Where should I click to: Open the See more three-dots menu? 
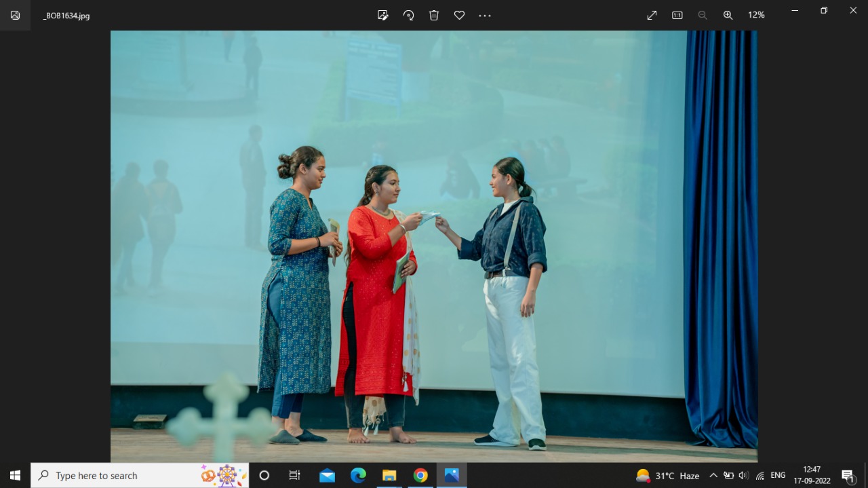[484, 15]
